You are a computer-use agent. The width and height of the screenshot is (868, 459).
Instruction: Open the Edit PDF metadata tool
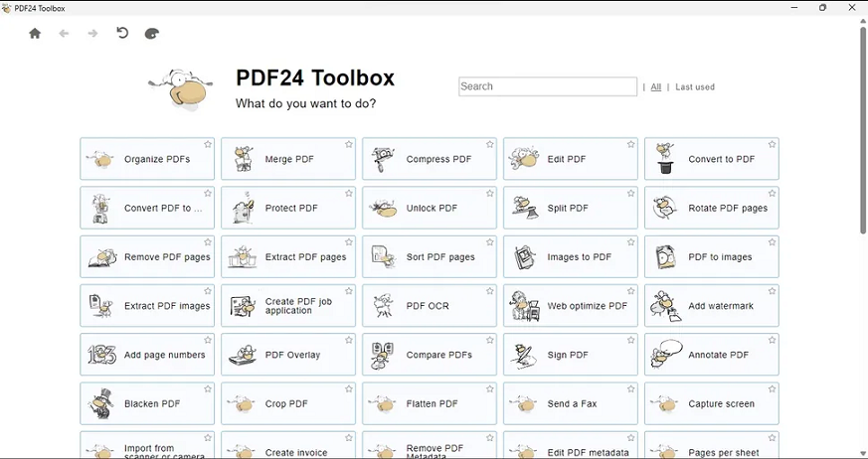(571, 445)
